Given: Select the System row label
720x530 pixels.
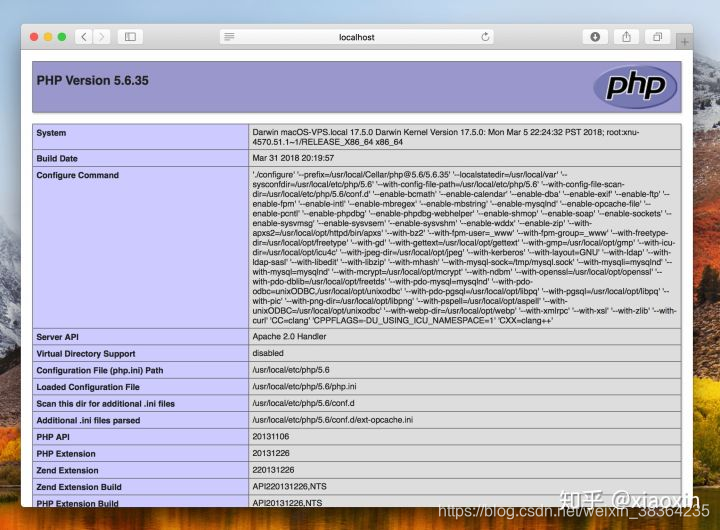Looking at the screenshot, I should coord(51,133).
